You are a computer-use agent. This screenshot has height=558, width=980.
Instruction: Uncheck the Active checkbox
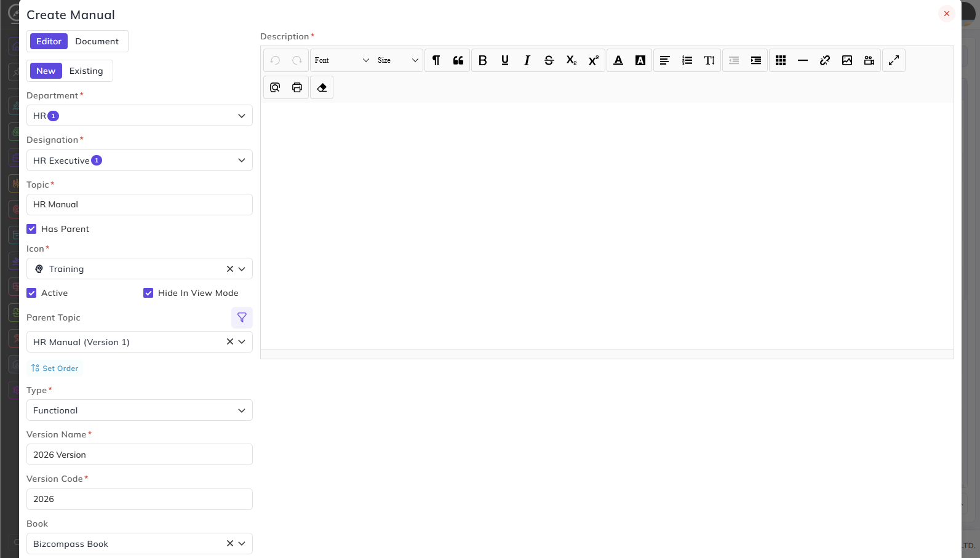click(31, 293)
